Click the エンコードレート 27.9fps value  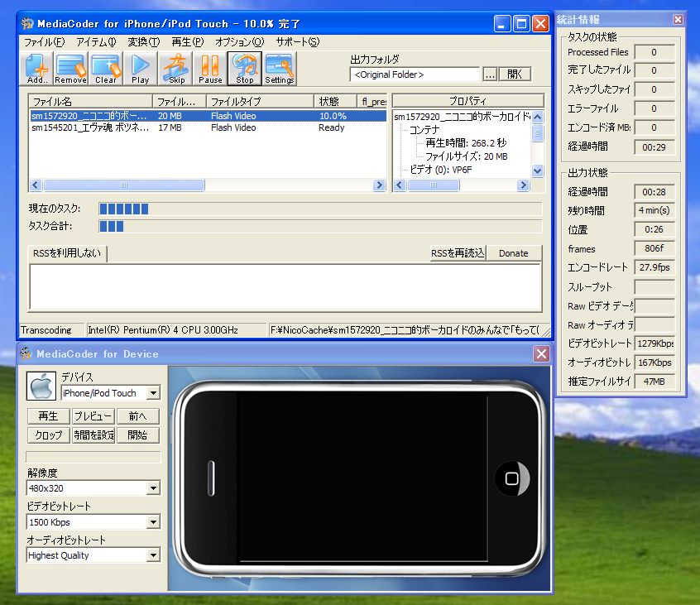[x=654, y=267]
